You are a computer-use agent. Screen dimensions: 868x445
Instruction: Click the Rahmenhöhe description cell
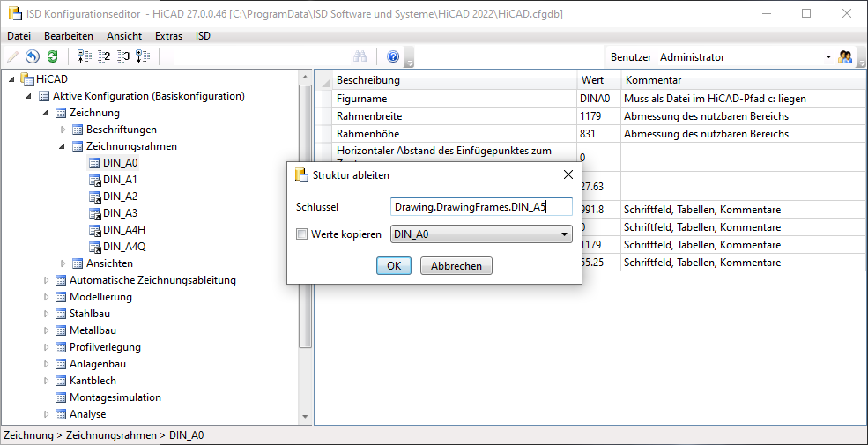(455, 134)
